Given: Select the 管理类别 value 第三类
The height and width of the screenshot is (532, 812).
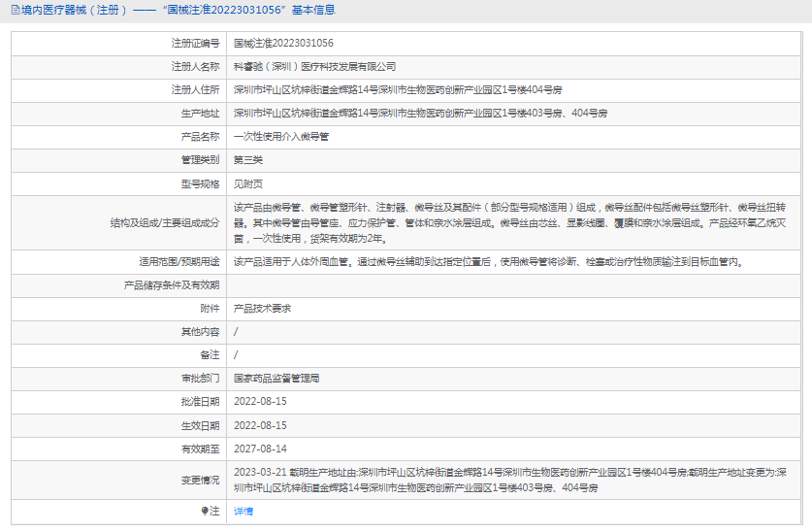Looking at the screenshot, I should pyautogui.click(x=248, y=159).
